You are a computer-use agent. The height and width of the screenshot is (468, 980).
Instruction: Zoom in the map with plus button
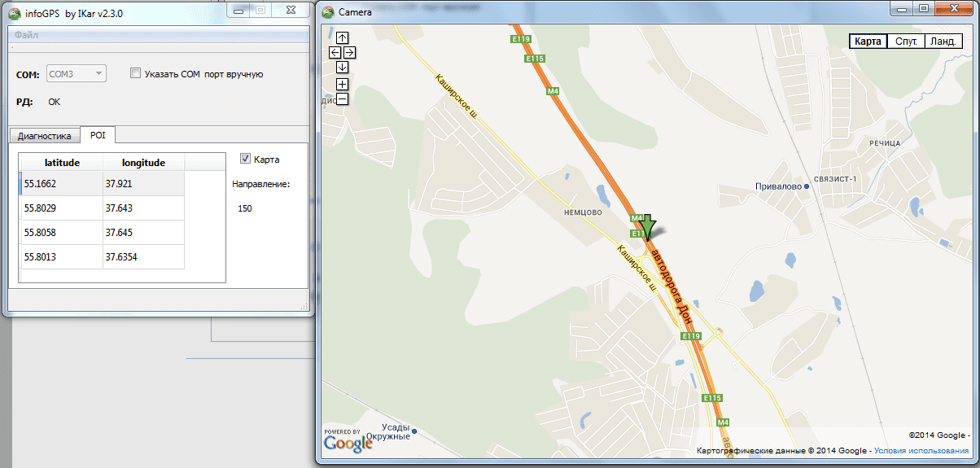(x=343, y=85)
